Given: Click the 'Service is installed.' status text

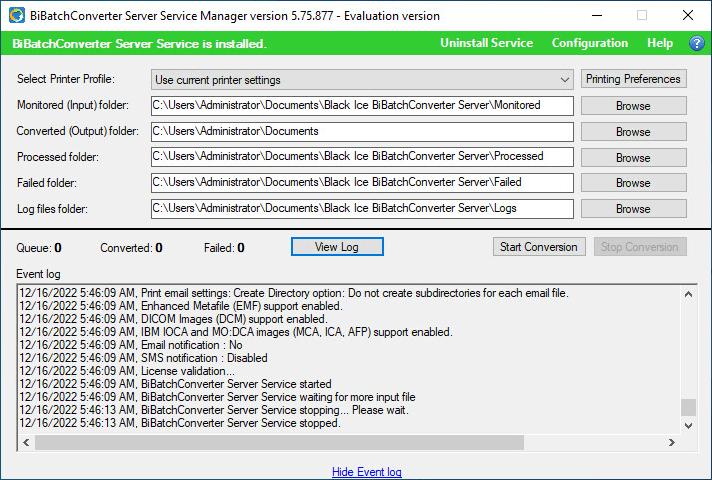Looking at the screenshot, I should coord(139,44).
